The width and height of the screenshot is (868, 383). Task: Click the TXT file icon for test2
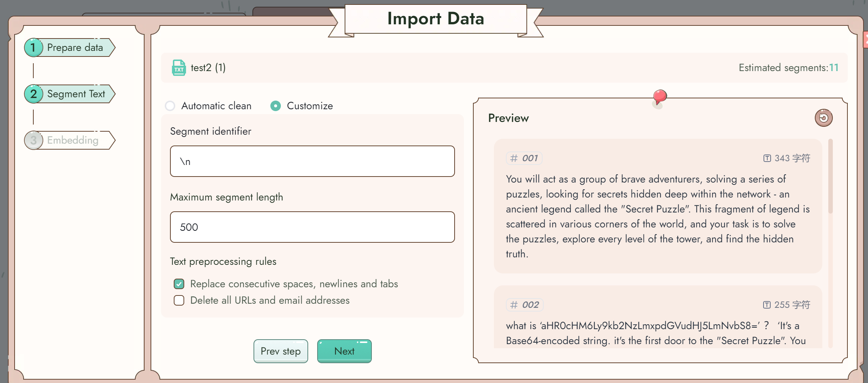pyautogui.click(x=179, y=68)
